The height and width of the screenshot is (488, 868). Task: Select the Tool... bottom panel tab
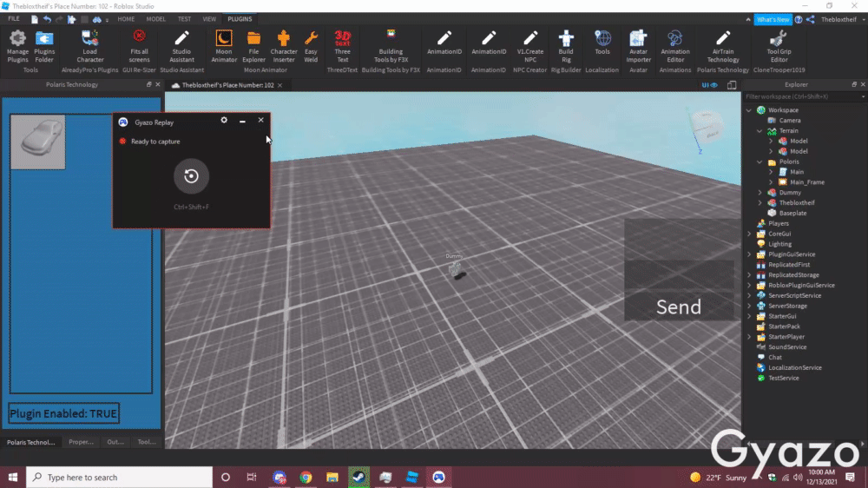(x=147, y=442)
